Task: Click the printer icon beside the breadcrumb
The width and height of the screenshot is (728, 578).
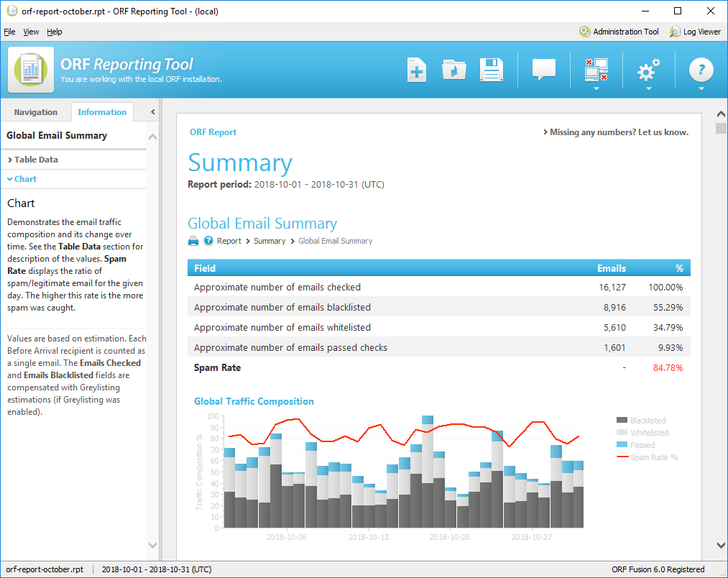Action: pyautogui.click(x=193, y=241)
